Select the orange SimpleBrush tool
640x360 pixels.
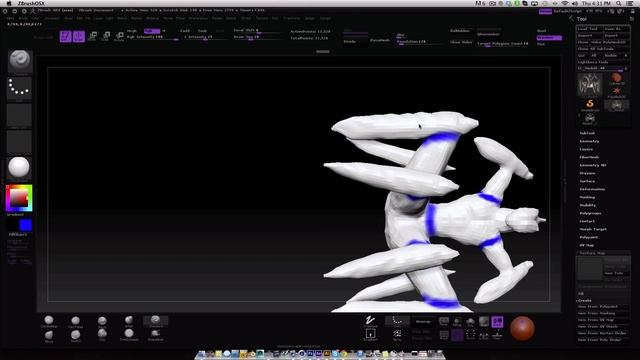[589, 105]
